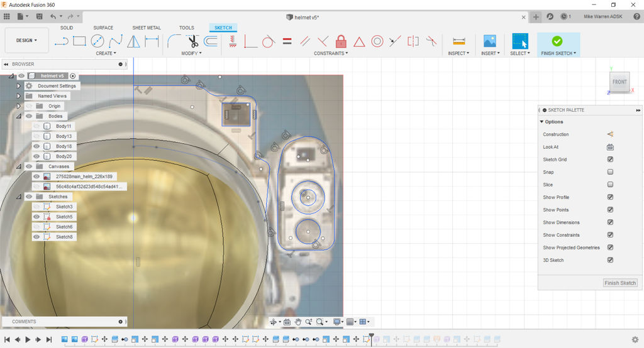This screenshot has width=644, height=348.
Task: Toggle the 3D Sketch checkbox
Action: [610, 260]
